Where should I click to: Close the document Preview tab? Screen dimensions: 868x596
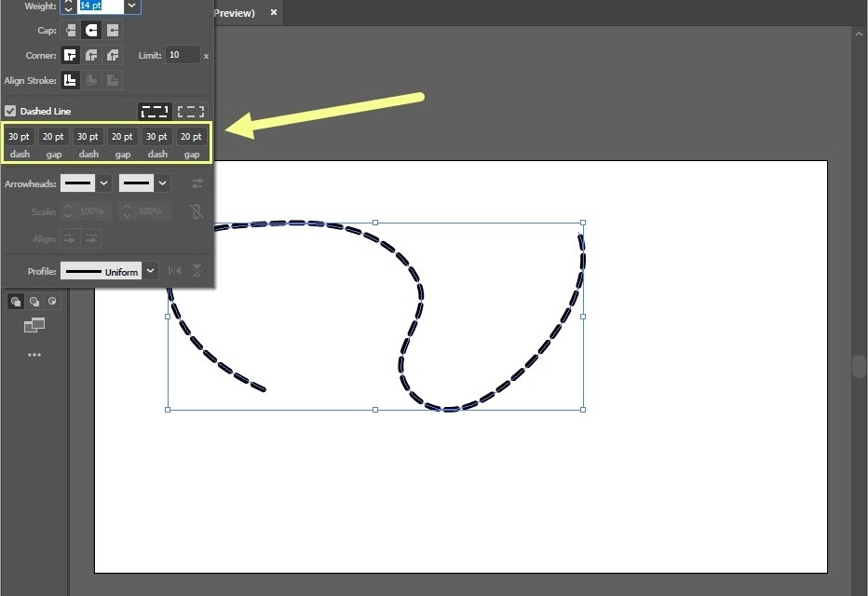[273, 13]
